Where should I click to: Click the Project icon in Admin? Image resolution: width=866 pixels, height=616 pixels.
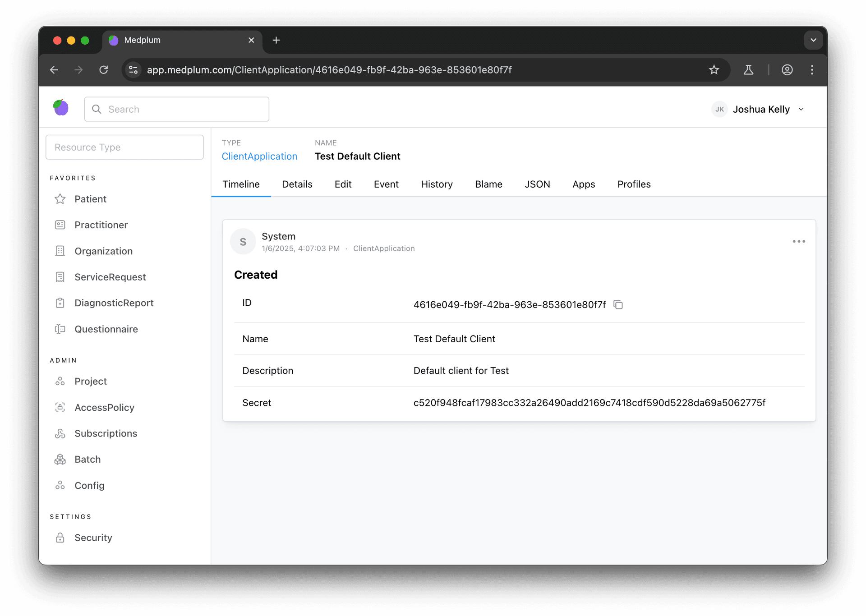[x=60, y=382]
